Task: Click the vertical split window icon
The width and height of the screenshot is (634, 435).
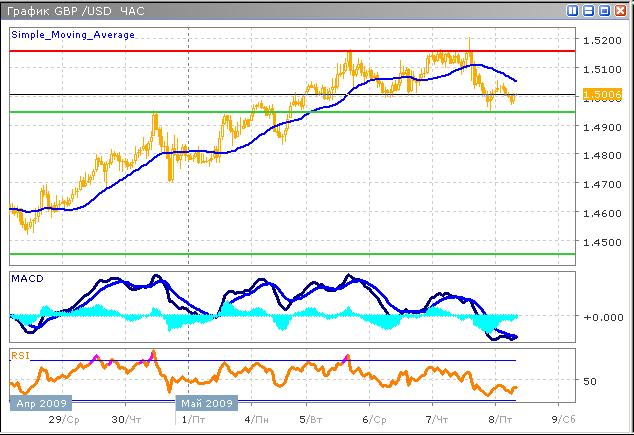Action: coord(573,10)
